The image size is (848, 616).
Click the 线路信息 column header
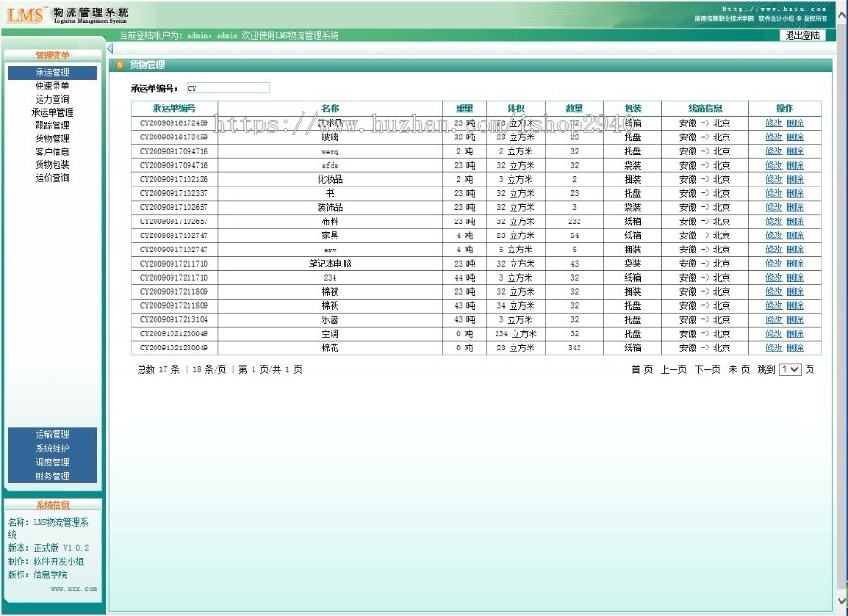point(705,108)
